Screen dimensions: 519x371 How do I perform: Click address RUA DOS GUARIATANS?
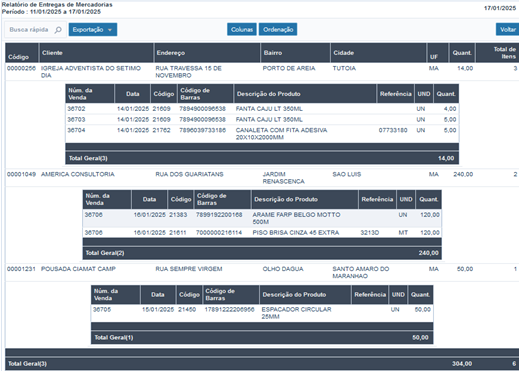(x=189, y=174)
